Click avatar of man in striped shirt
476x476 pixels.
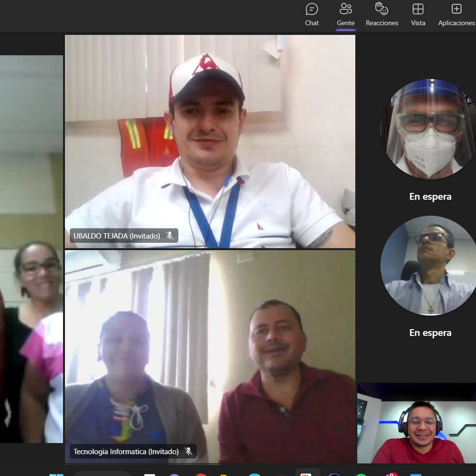(x=428, y=266)
